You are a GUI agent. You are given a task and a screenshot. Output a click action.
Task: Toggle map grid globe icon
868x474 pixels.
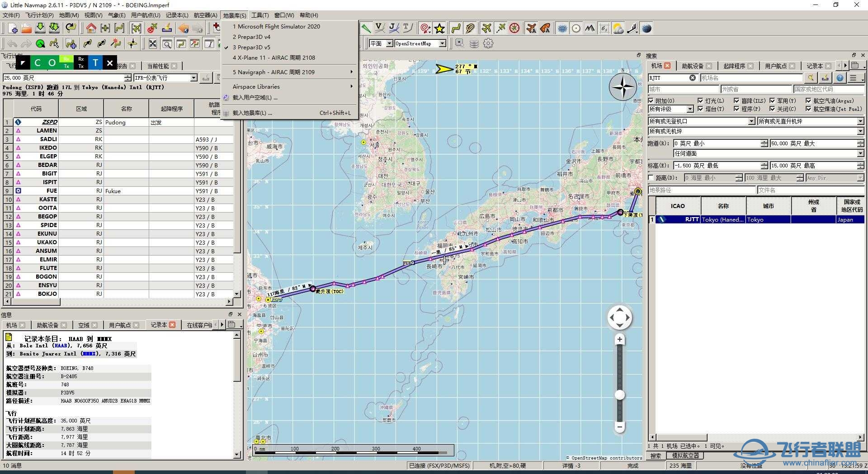[x=562, y=28]
